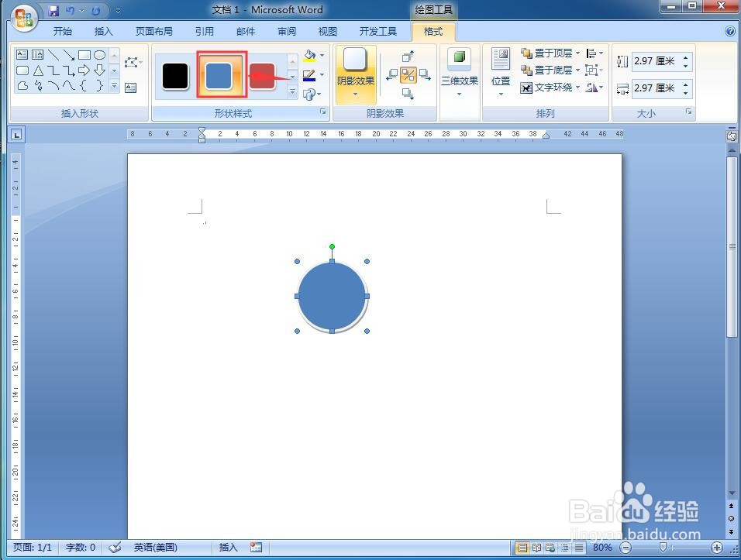Screen dimensions: 741x560
Task: Pick the arc shape
Action: pyautogui.click(x=53, y=85)
